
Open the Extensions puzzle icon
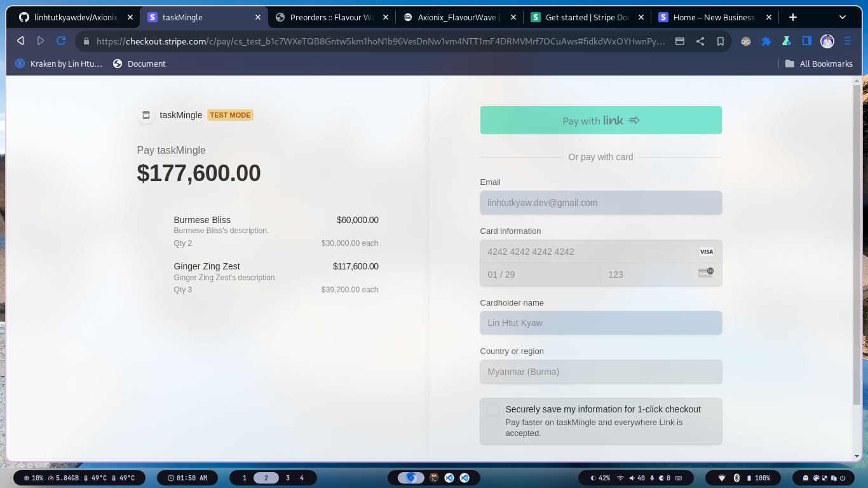[x=766, y=41]
